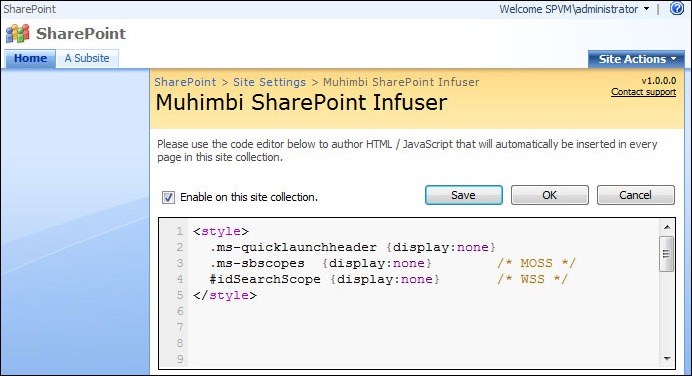
Task: Click the Save button
Action: coord(463,195)
